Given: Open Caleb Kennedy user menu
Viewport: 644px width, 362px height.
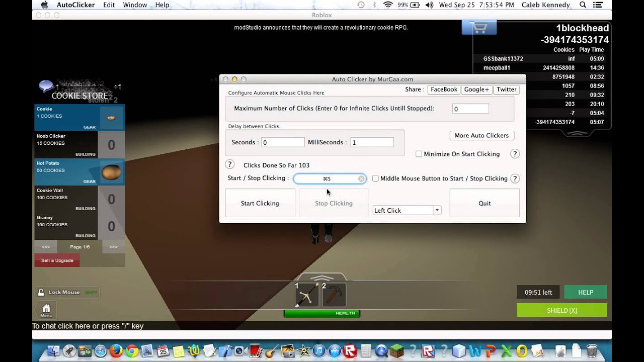Looking at the screenshot, I should [546, 5].
